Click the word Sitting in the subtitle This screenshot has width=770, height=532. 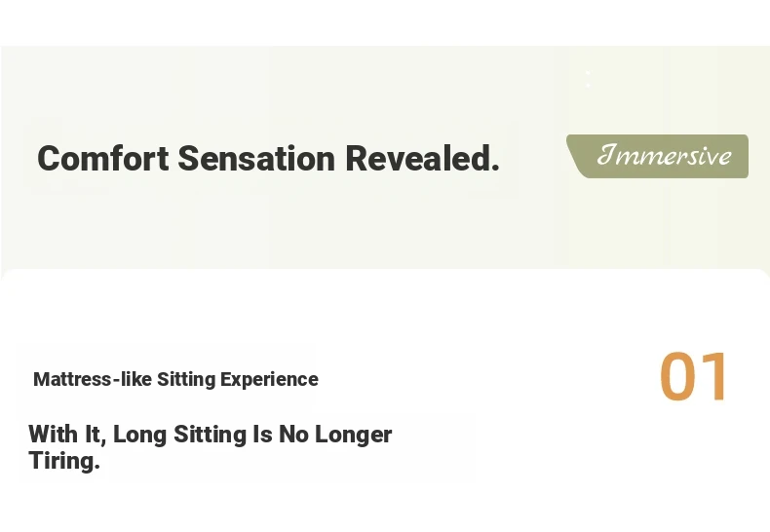coord(186,379)
